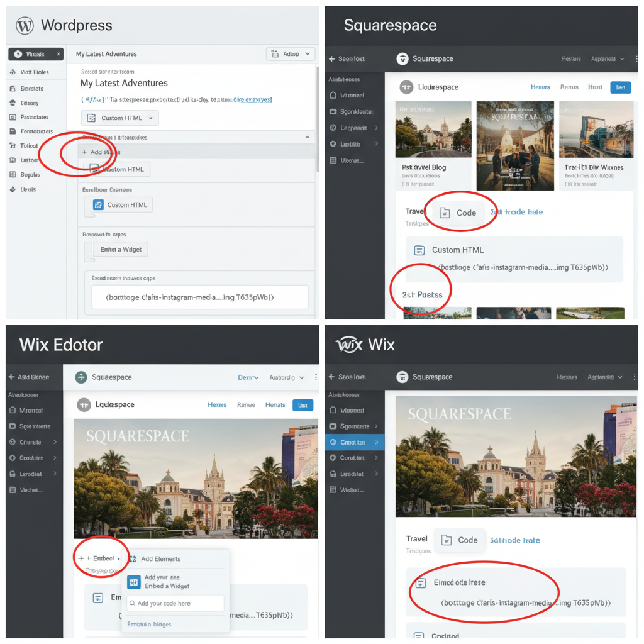Open the "Desiv" dropdown in Wix Edotor header
The image size is (644, 644).
coord(248,377)
